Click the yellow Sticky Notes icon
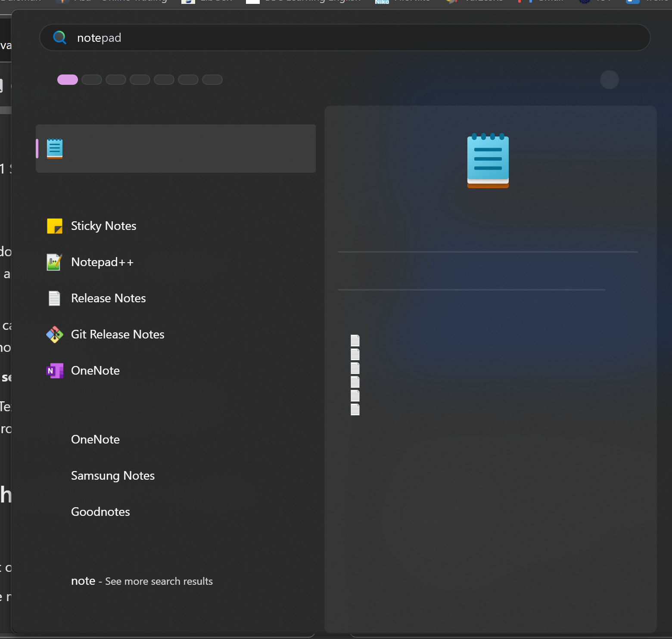This screenshot has height=639, width=672. point(55,226)
